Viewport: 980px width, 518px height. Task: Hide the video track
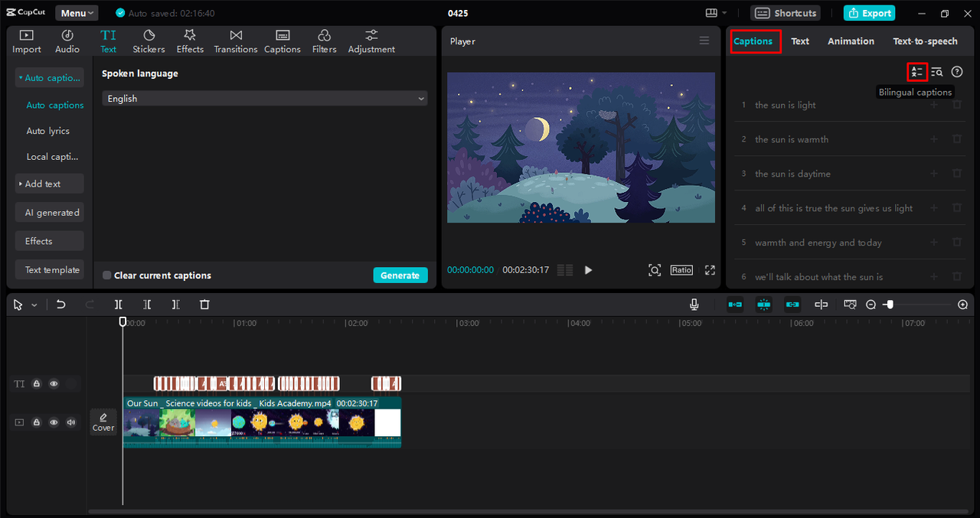tap(54, 422)
